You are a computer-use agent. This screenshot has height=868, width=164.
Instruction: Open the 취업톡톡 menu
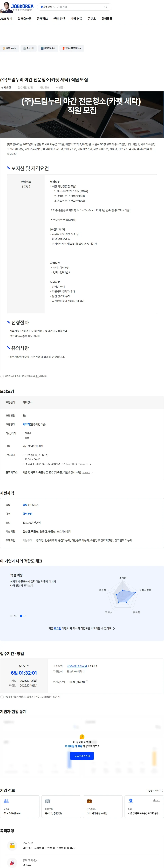tap(107, 19)
